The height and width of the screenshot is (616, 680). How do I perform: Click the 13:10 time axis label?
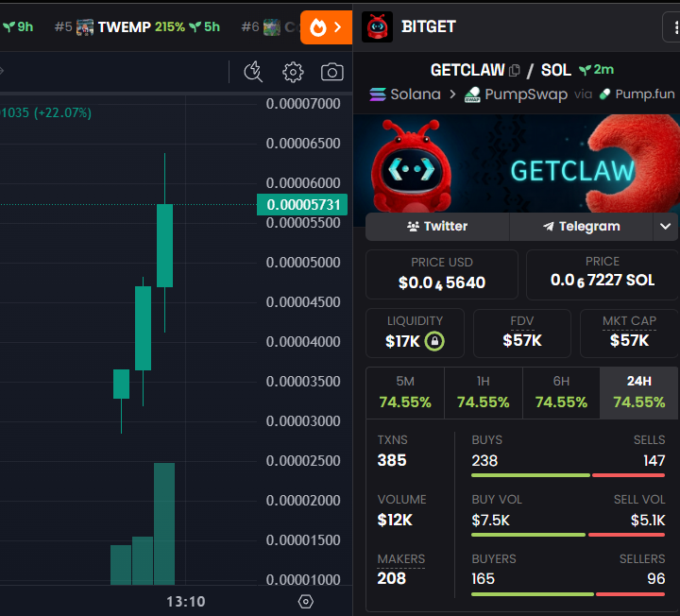tap(186, 602)
